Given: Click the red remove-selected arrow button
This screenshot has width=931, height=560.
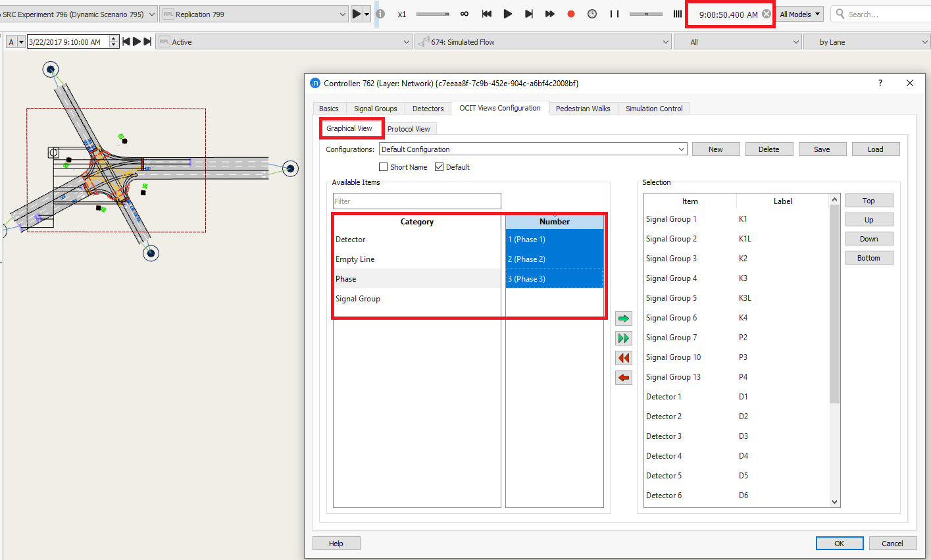Looking at the screenshot, I should click(623, 378).
